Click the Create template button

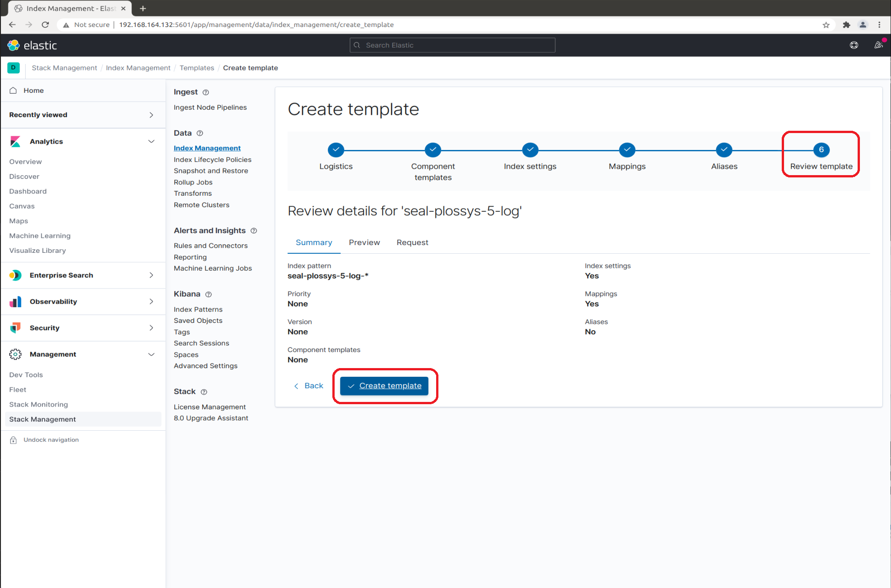coord(384,386)
